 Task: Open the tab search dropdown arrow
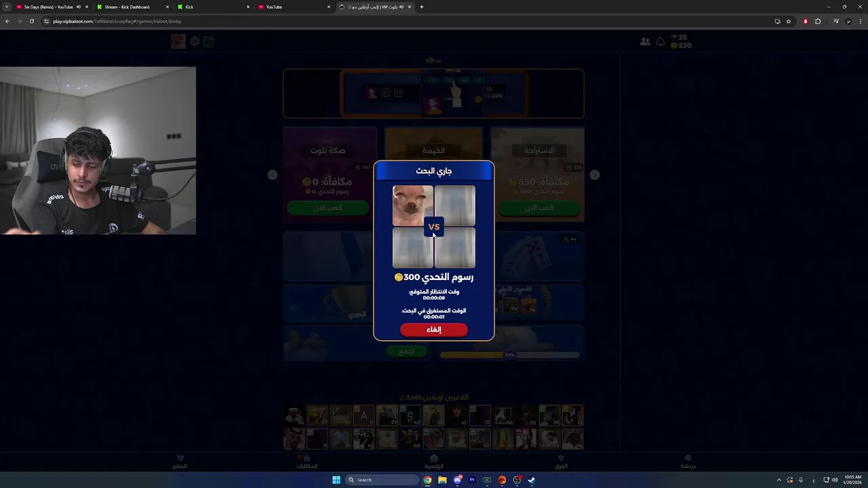(x=7, y=7)
